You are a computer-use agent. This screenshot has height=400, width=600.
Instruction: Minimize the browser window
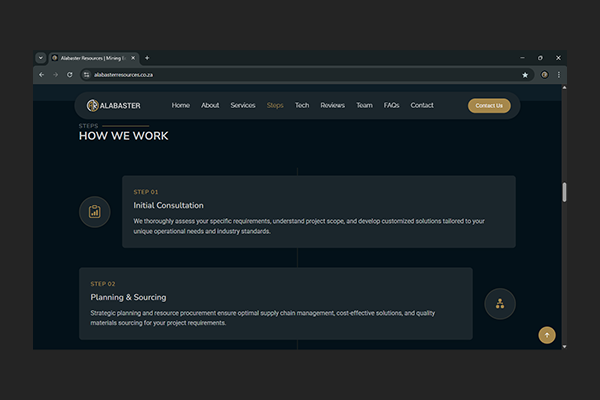pyautogui.click(x=522, y=58)
